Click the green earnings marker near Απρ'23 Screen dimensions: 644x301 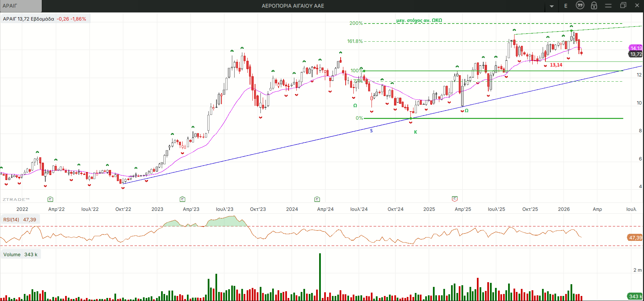point(183,199)
